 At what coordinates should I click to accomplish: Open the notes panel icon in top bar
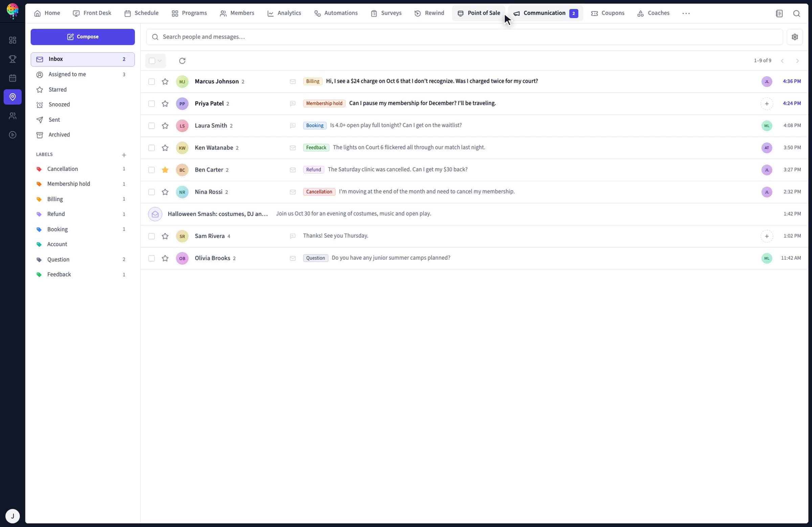coord(779,13)
